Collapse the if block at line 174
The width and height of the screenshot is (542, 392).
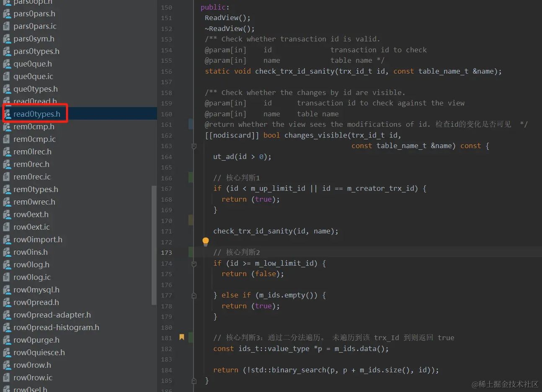(x=194, y=264)
